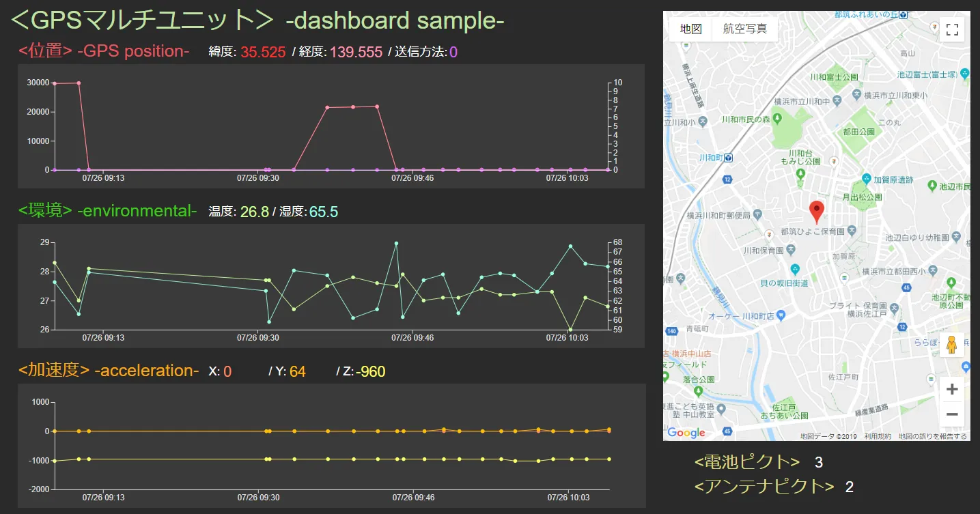Click 地図の誤りを報告する report link
Viewport: 980px width, 514px height.
tap(932, 436)
